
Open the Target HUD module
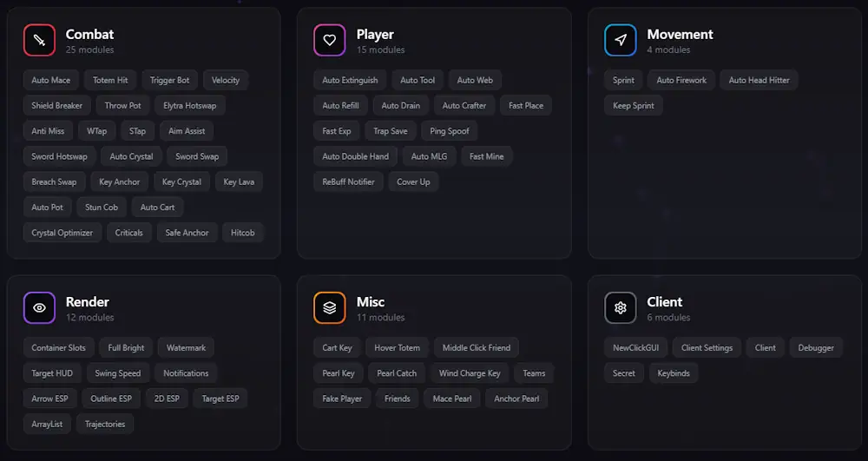coord(52,373)
